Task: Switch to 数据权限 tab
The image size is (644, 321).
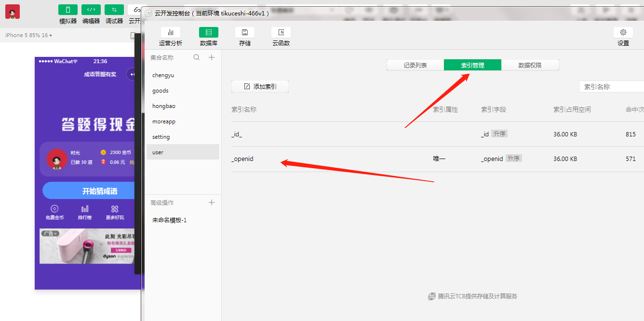Action: (530, 65)
